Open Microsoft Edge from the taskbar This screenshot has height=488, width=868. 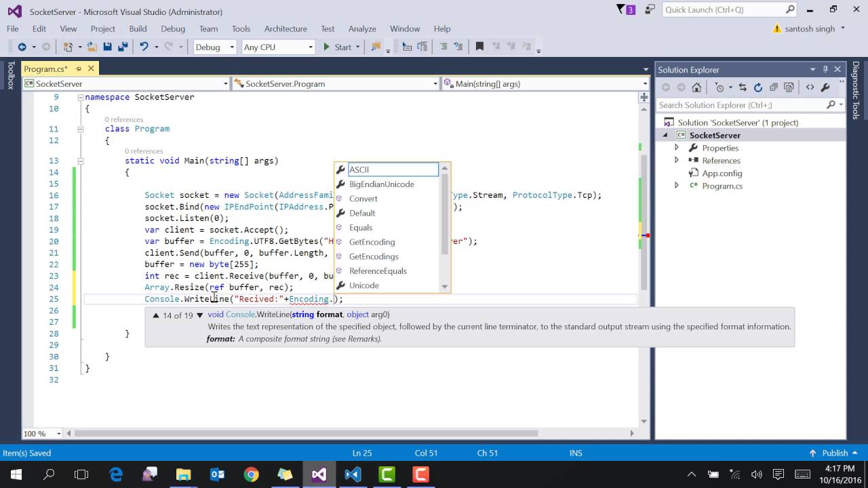pyautogui.click(x=116, y=474)
